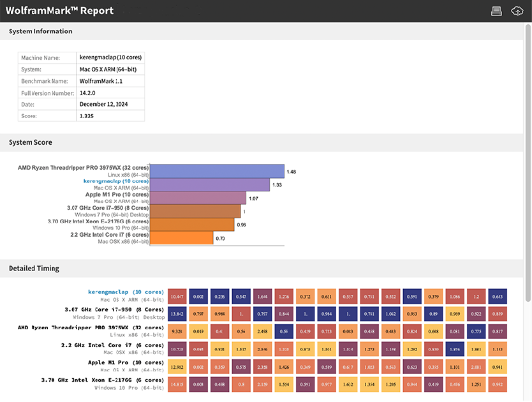Click the WolframMark Report title
The height and width of the screenshot is (402, 532).
(x=59, y=11)
